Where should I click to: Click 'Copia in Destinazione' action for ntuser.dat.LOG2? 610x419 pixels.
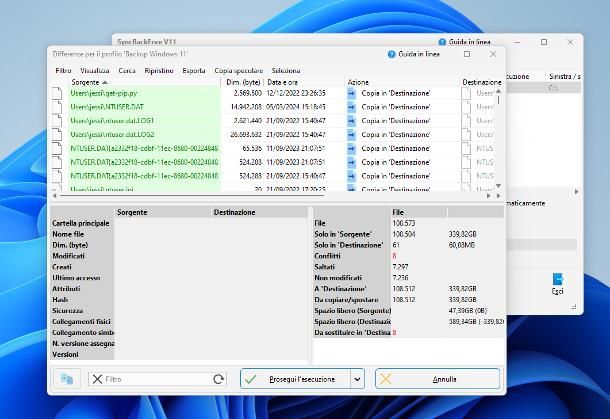coord(396,135)
